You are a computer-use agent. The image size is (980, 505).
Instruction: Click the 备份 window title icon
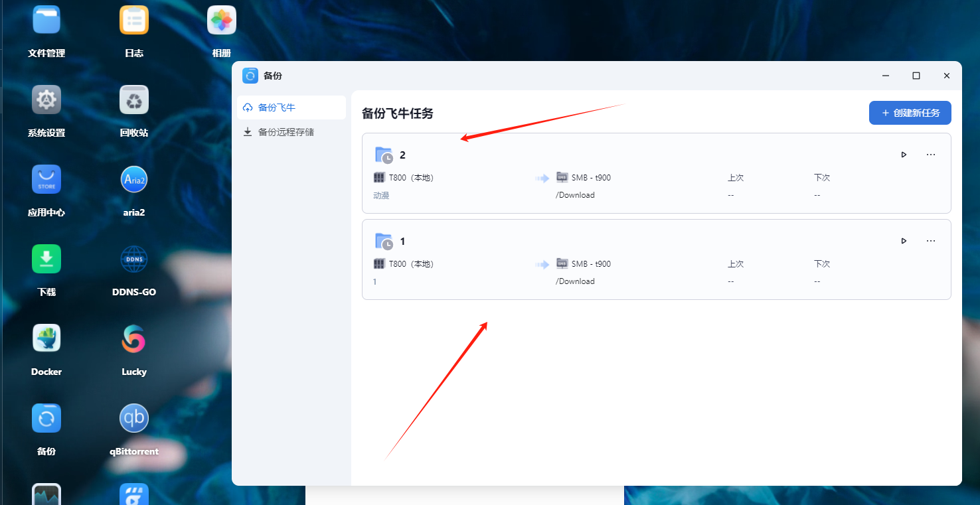[x=250, y=76]
